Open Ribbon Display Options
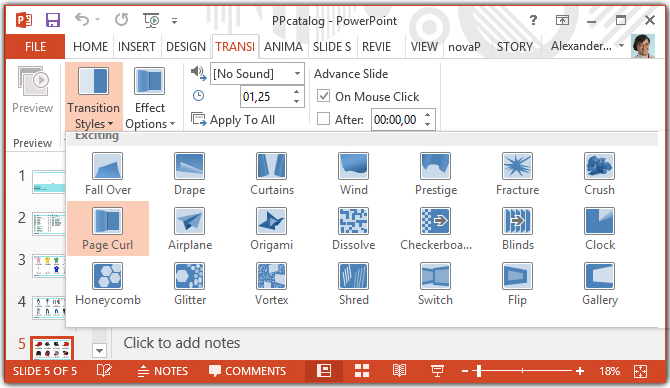Screen dimensions: 670x388 [562, 20]
